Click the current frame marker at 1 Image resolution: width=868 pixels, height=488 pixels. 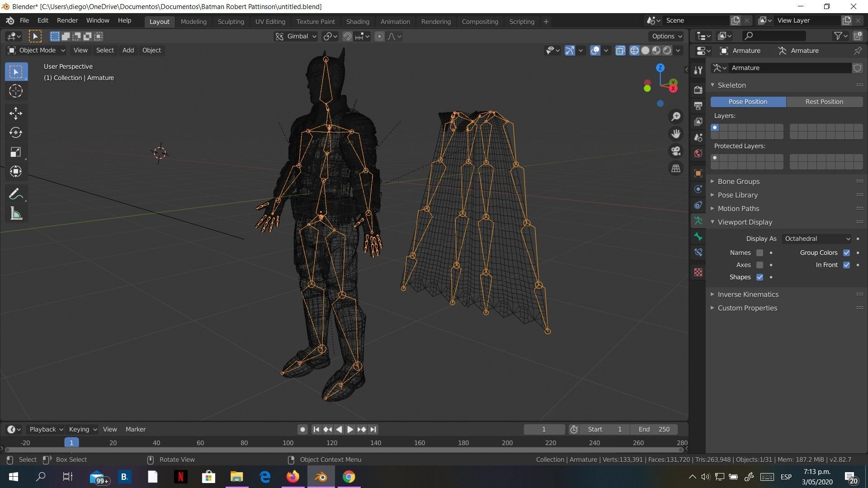point(71,443)
